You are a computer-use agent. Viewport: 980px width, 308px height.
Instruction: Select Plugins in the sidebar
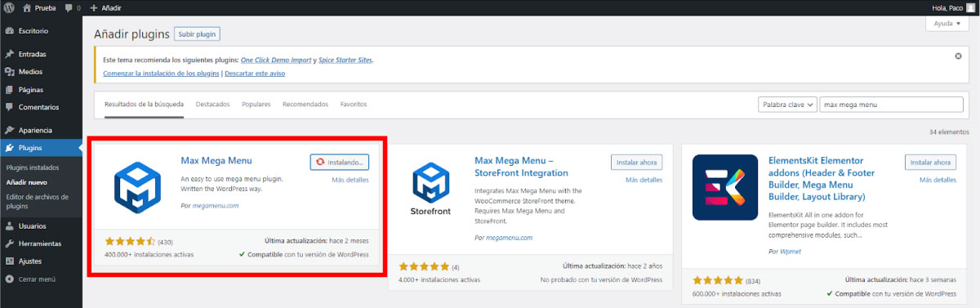[x=41, y=148]
